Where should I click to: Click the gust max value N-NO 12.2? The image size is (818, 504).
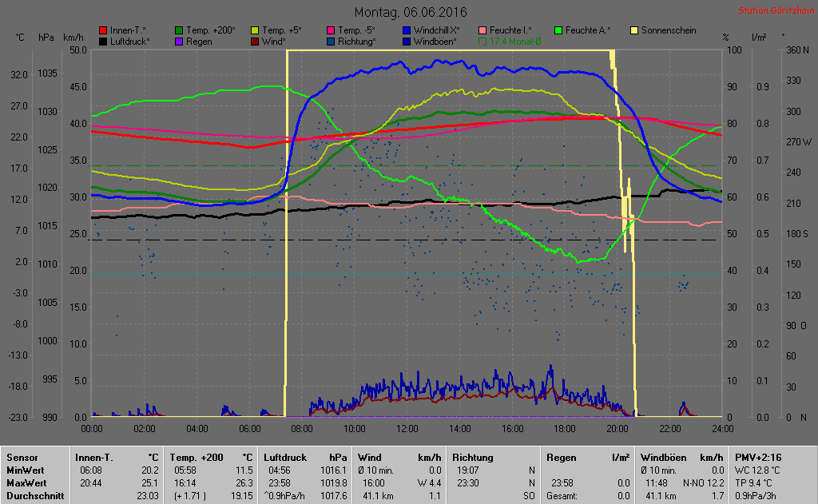(703, 483)
